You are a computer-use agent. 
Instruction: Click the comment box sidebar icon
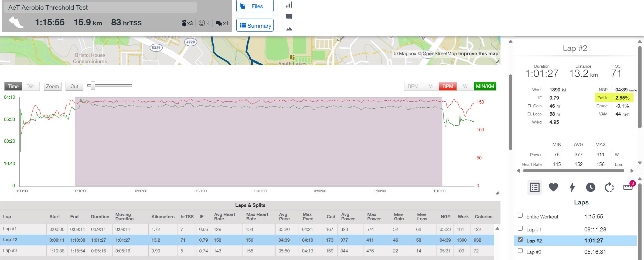click(x=289, y=17)
